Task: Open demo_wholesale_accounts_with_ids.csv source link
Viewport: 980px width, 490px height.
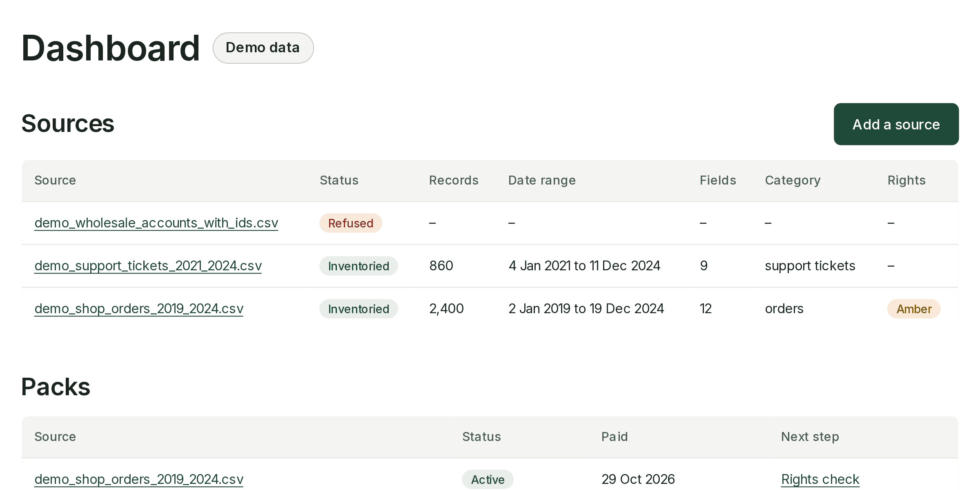Action: [x=156, y=223]
